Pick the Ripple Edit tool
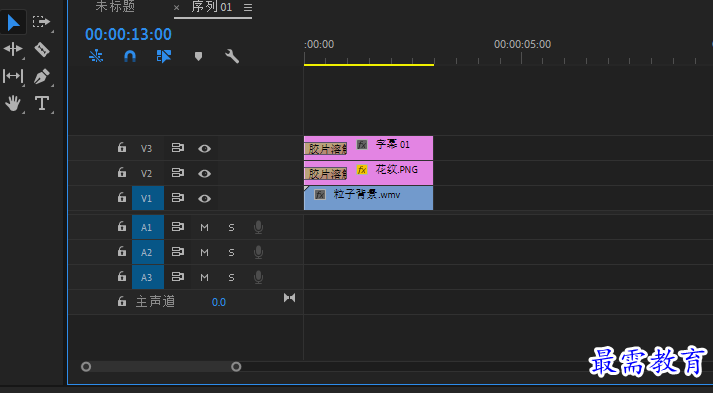713x393 pixels. click(13, 49)
